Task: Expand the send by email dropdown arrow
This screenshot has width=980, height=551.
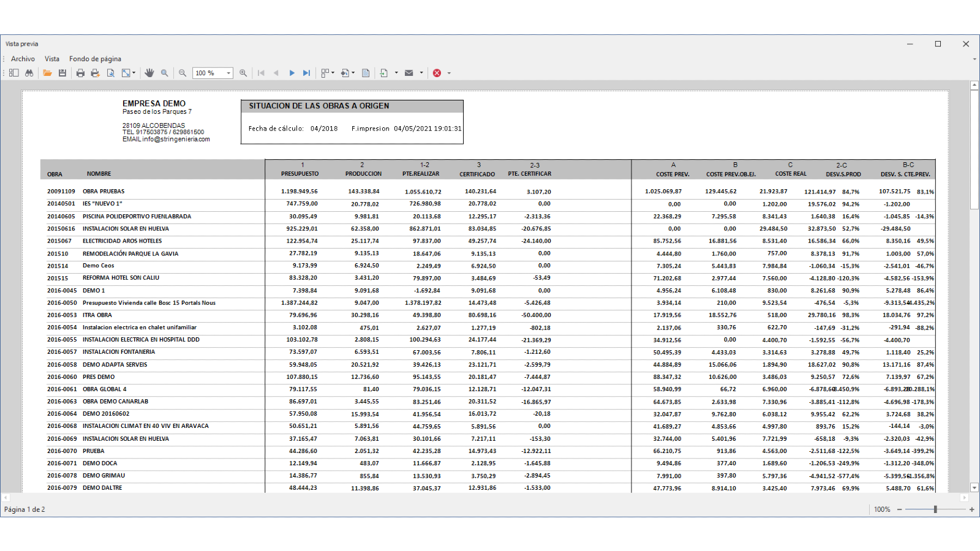Action: [x=421, y=73]
